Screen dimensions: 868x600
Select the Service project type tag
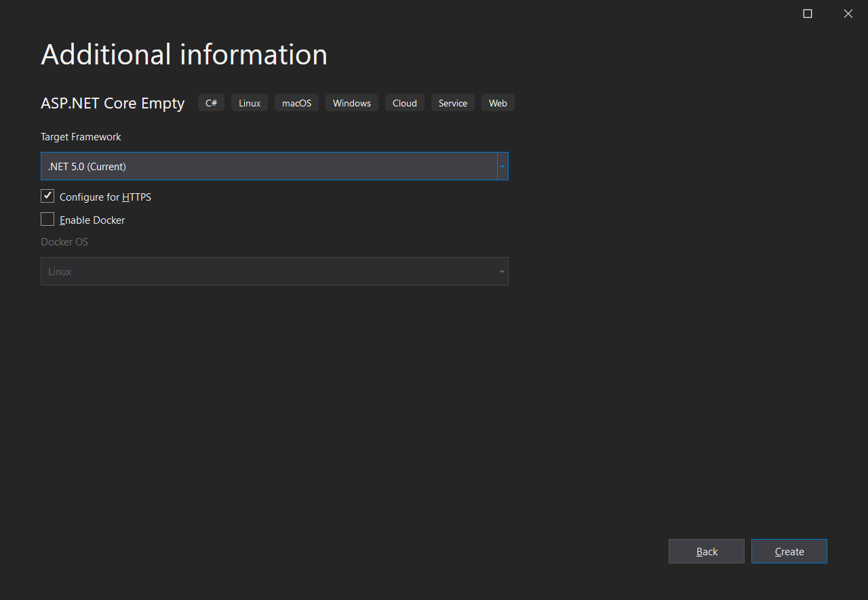coord(452,103)
